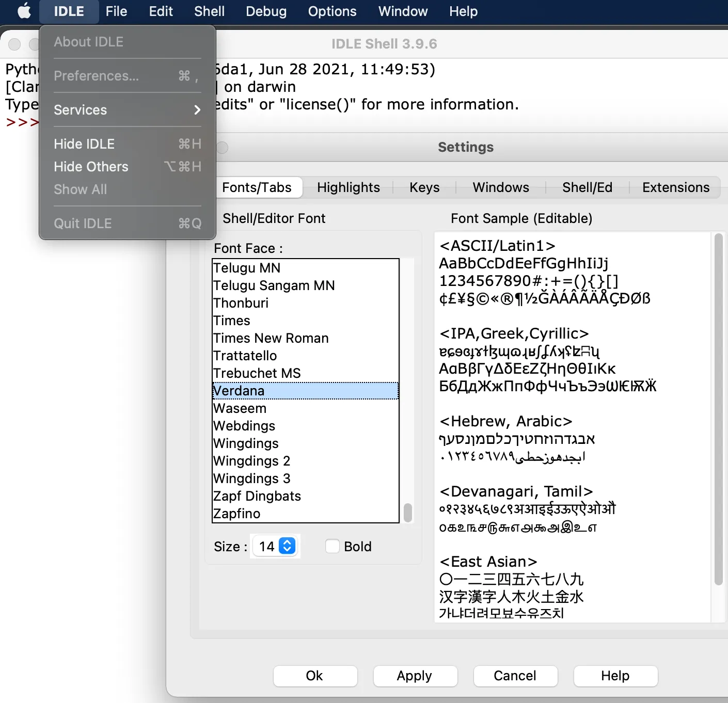Viewport: 728px width, 703px height.
Task: Select Preferences... in the IDLE menu
Action: pyautogui.click(x=128, y=76)
